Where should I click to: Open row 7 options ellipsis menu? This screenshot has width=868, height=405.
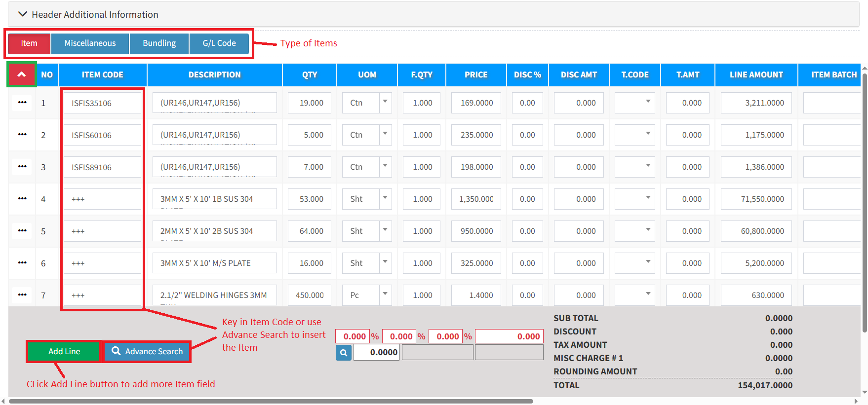(x=22, y=295)
